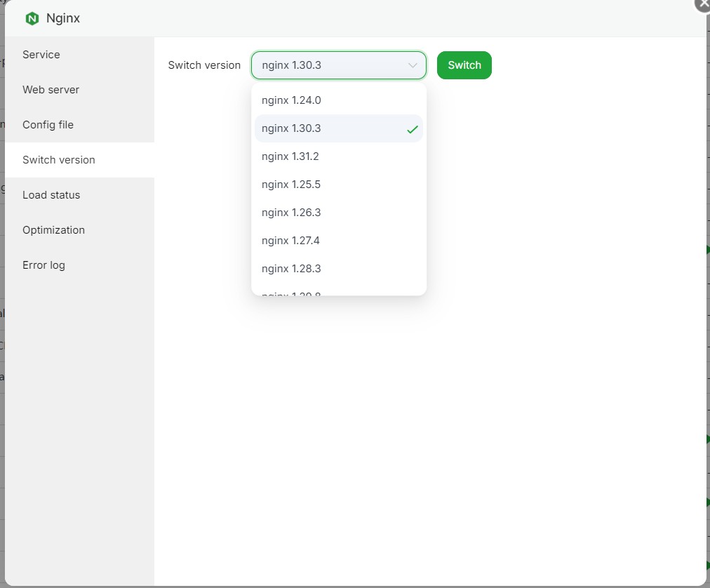Choose nginx 1.27.4 from list
The height and width of the screenshot is (588, 710).
(x=339, y=241)
